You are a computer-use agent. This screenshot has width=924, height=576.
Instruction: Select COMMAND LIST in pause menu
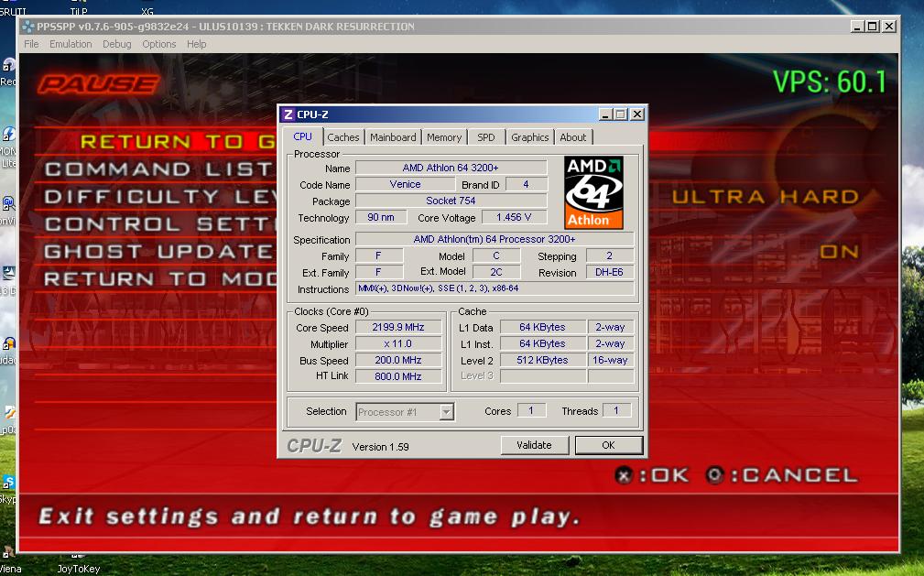click(156, 169)
